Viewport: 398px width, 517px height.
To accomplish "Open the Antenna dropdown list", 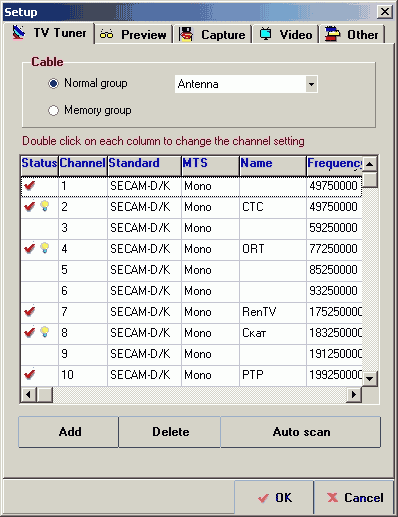I will point(311,84).
